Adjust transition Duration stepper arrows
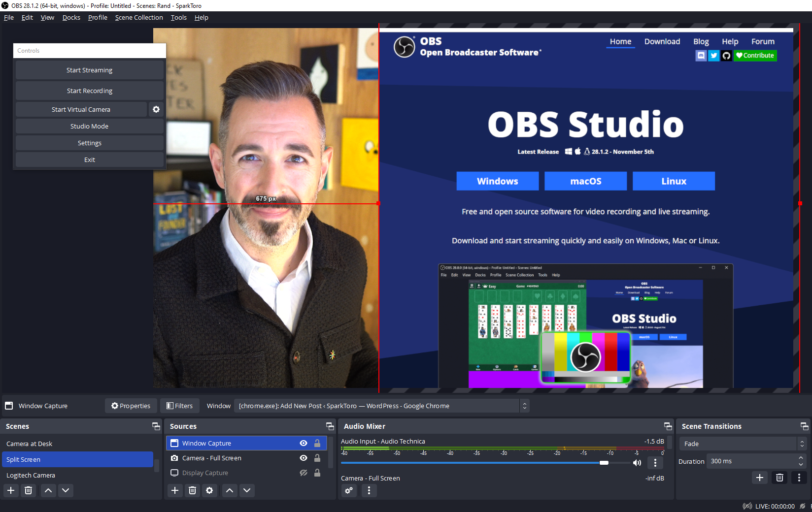The width and height of the screenshot is (812, 512). tap(801, 461)
